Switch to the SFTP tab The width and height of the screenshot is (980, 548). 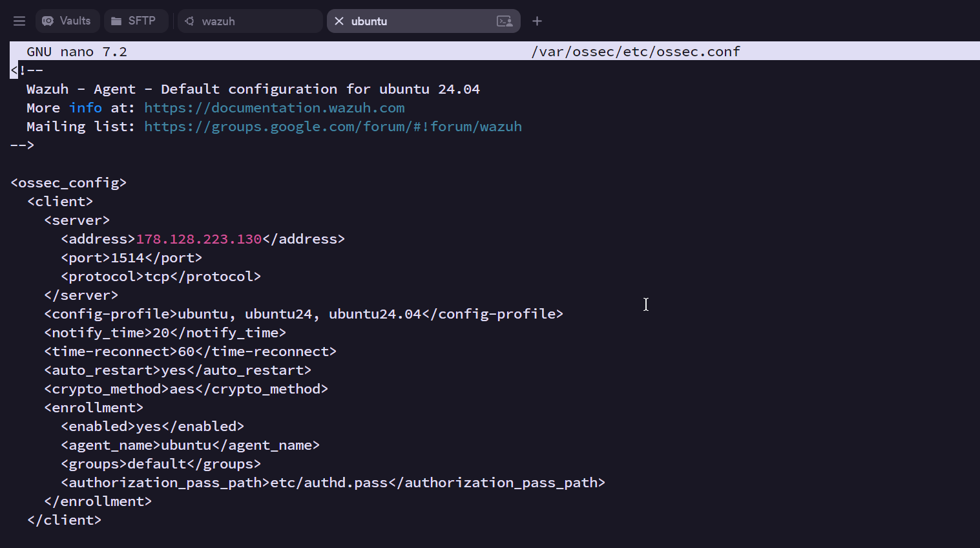[x=136, y=21]
